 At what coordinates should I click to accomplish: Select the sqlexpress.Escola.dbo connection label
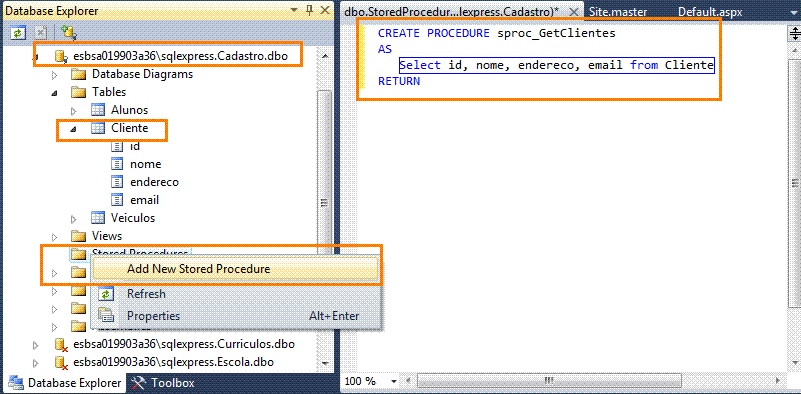(x=173, y=362)
